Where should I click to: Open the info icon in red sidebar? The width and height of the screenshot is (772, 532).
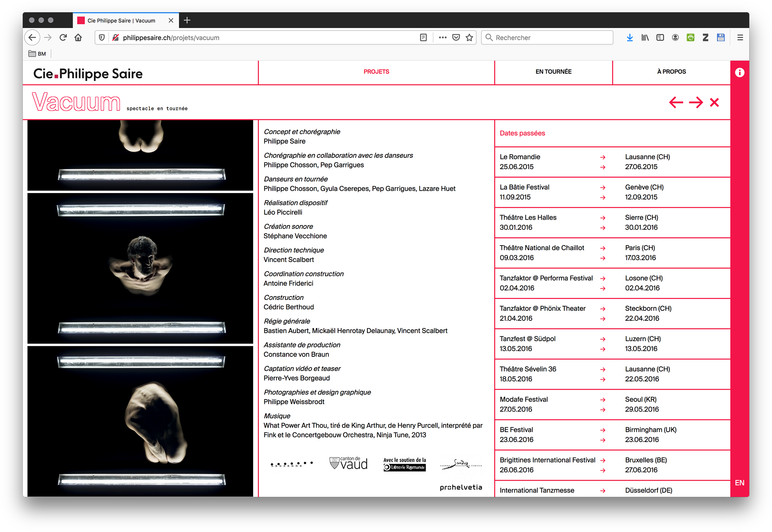point(740,73)
